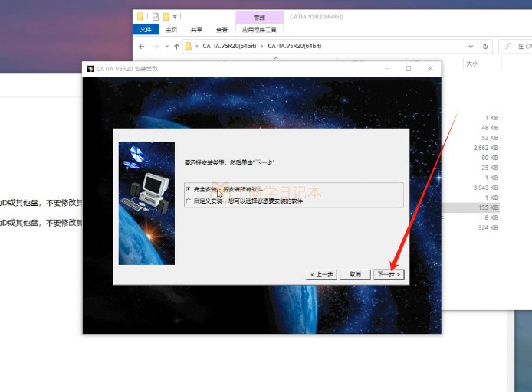Click the CATIA installer title bar icon
The height and width of the screenshot is (392, 532).
tap(90, 69)
